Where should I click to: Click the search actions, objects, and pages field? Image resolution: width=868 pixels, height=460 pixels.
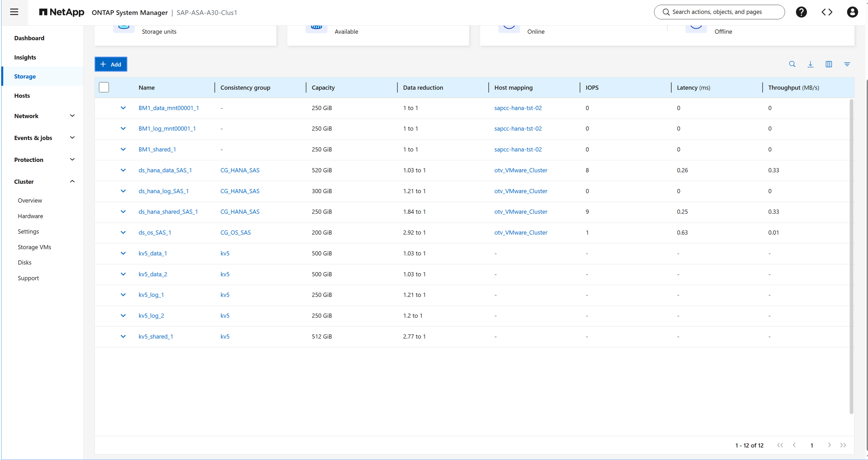tap(719, 12)
